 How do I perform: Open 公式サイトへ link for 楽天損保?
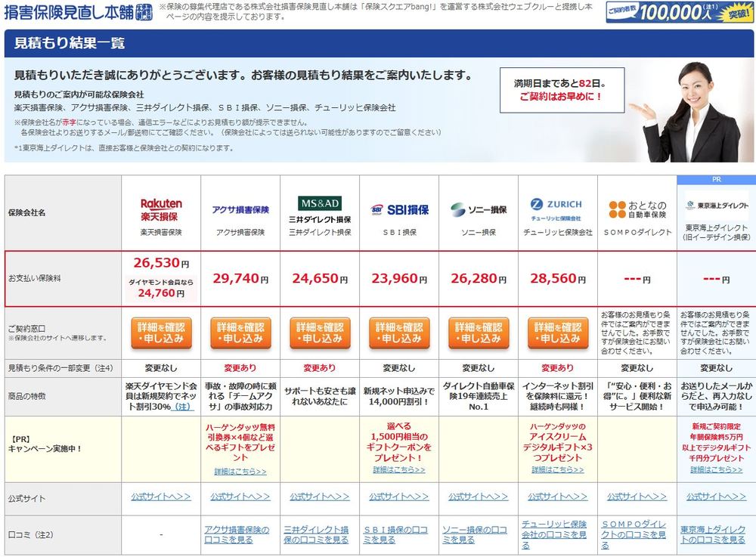pos(161,497)
